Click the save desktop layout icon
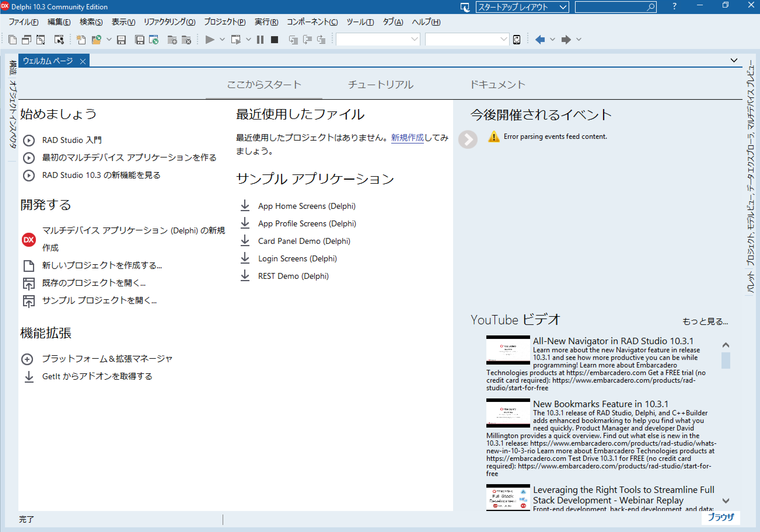Image resolution: width=760 pixels, height=532 pixels. tap(465, 7)
